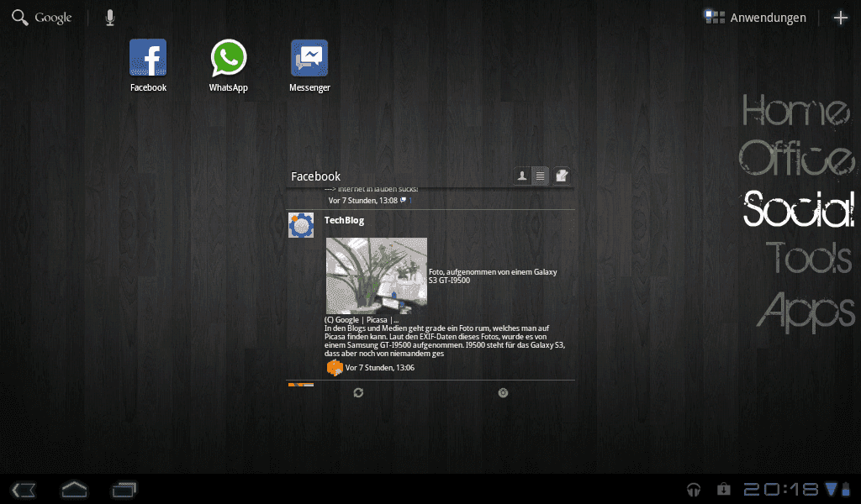
Task: Click the shopping bag notification icon
Action: click(x=724, y=489)
